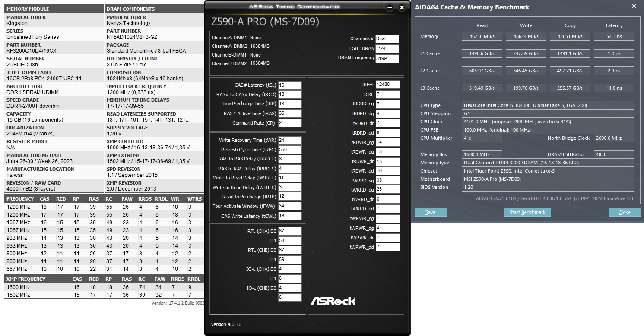Select the CAS Write Latency (tCWL) field
Viewport: 644px width, 336px height.
click(x=290, y=216)
